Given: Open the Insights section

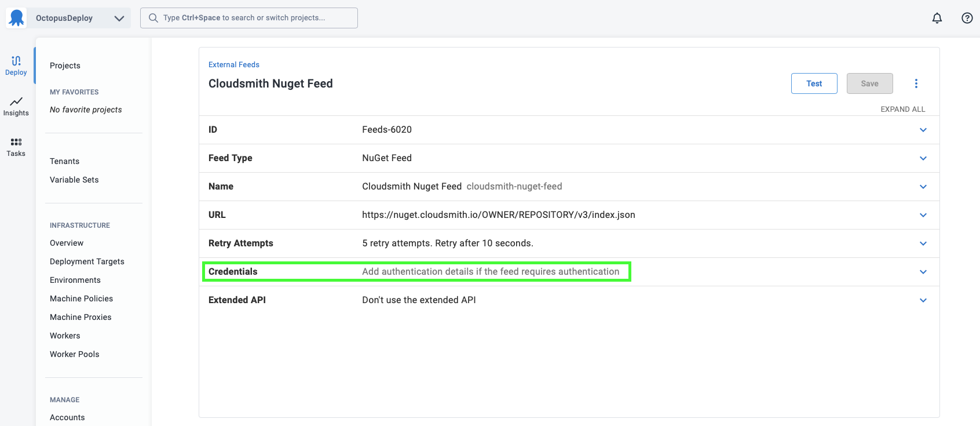Looking at the screenshot, I should (x=16, y=106).
